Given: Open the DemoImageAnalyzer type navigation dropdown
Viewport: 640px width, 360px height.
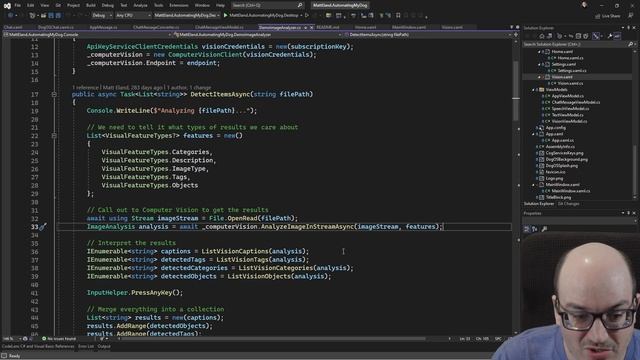Looking at the screenshot, I should tap(257, 35).
